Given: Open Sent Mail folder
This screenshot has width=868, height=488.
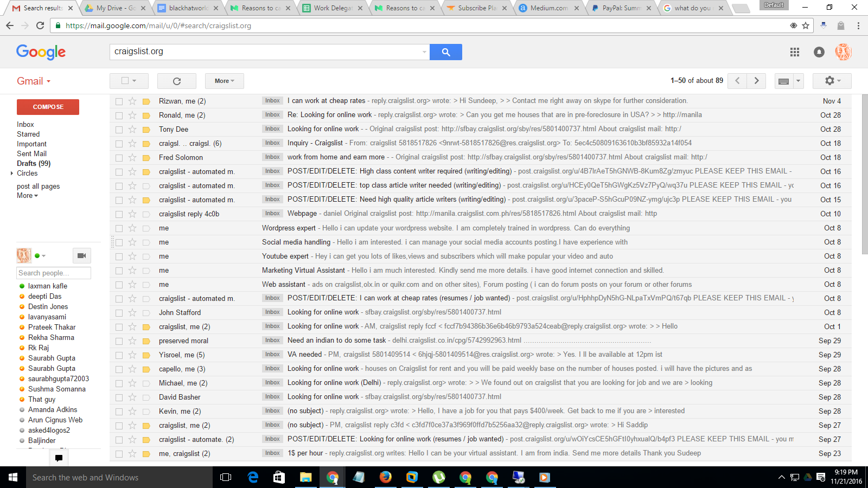Looking at the screenshot, I should click(31, 153).
